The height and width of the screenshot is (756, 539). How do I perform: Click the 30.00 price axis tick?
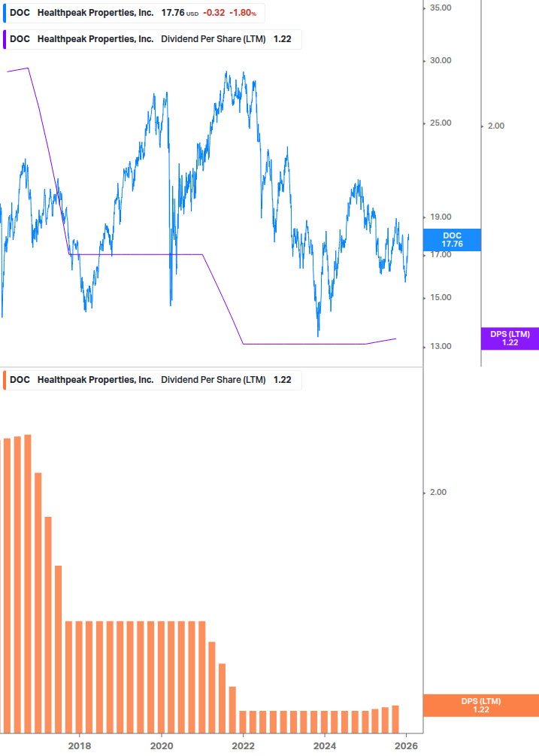[x=441, y=60]
